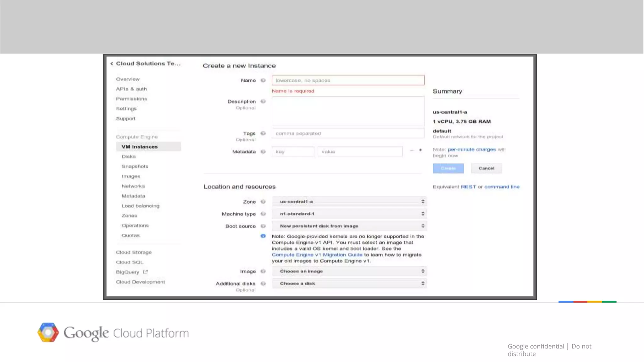This screenshot has height=362, width=644.
Task: Open Networks under Compute Engine
Action: point(133,186)
